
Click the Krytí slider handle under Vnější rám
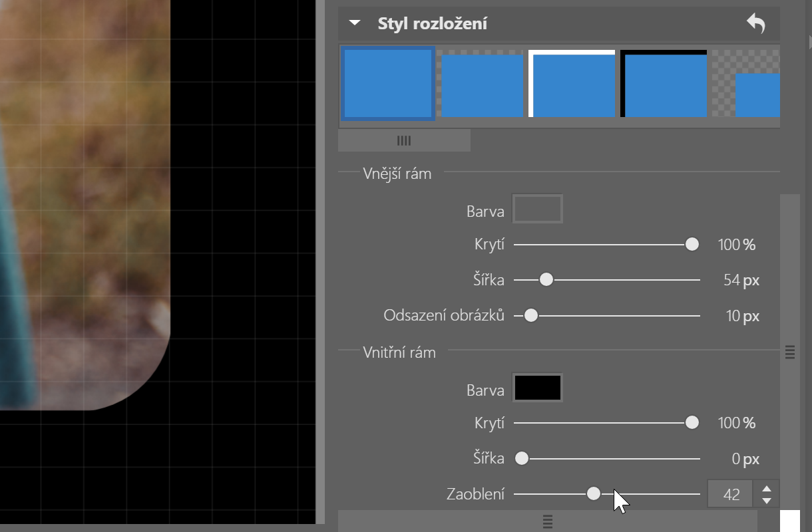coord(692,244)
